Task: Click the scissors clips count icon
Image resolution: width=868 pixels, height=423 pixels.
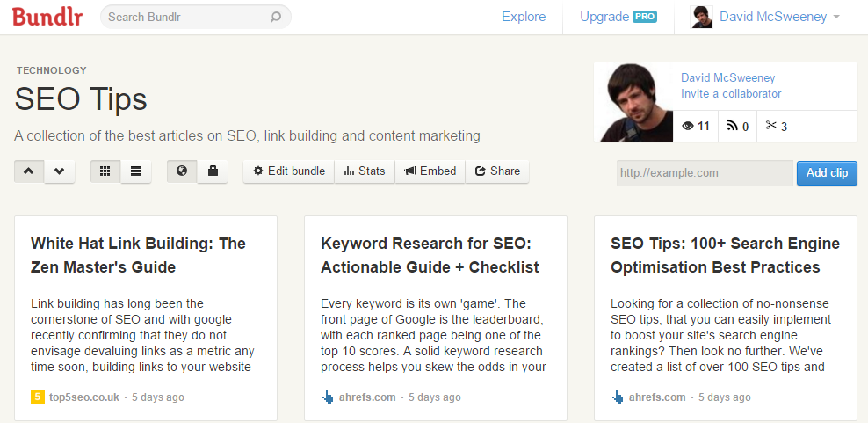Action: tap(770, 126)
